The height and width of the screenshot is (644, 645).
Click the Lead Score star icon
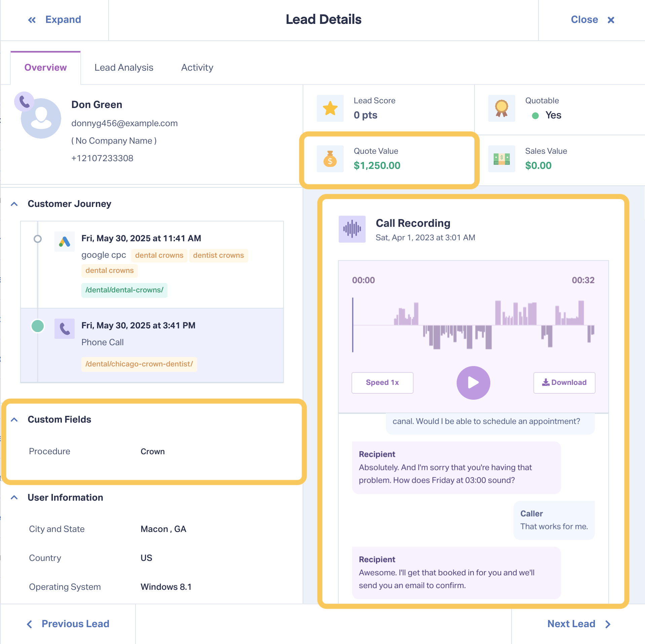pos(330,108)
